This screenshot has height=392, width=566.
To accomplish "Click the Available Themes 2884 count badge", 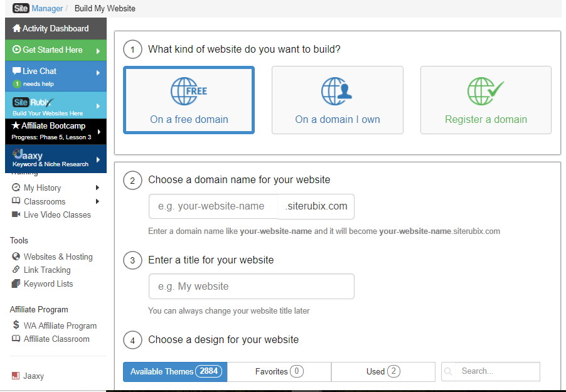I will pos(208,371).
